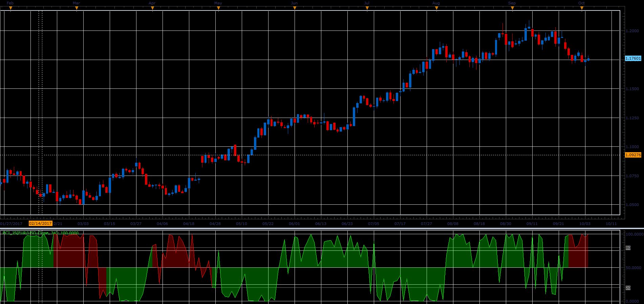Select the orange triangle marker under Mar
The width and height of the screenshot is (644, 304).
77,9
